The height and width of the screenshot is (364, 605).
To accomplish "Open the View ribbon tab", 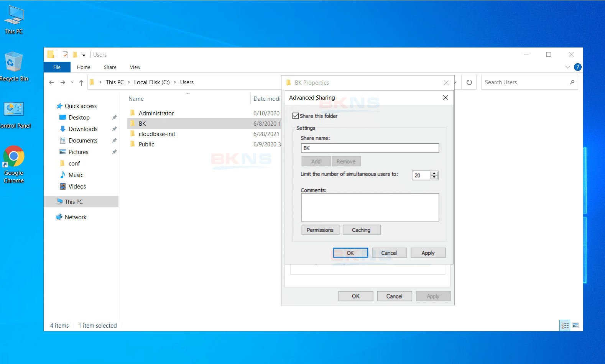I will tap(135, 67).
